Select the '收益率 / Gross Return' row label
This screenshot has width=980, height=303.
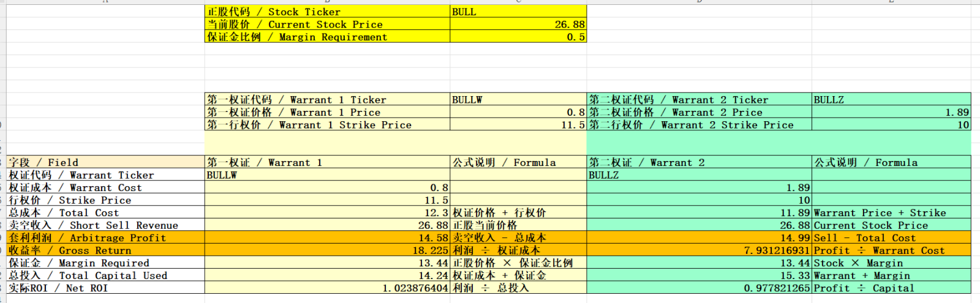coord(105,250)
